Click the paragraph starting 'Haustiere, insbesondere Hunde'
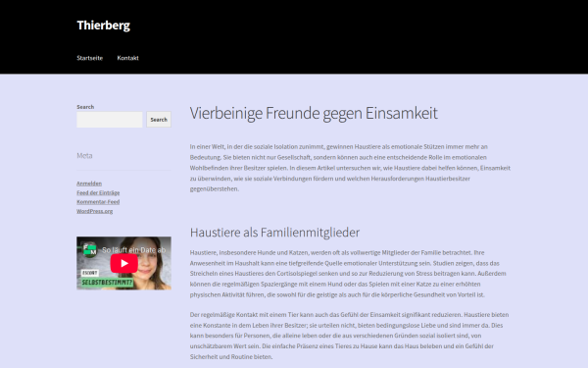Viewport: 588px width, 368px height. 348,274
